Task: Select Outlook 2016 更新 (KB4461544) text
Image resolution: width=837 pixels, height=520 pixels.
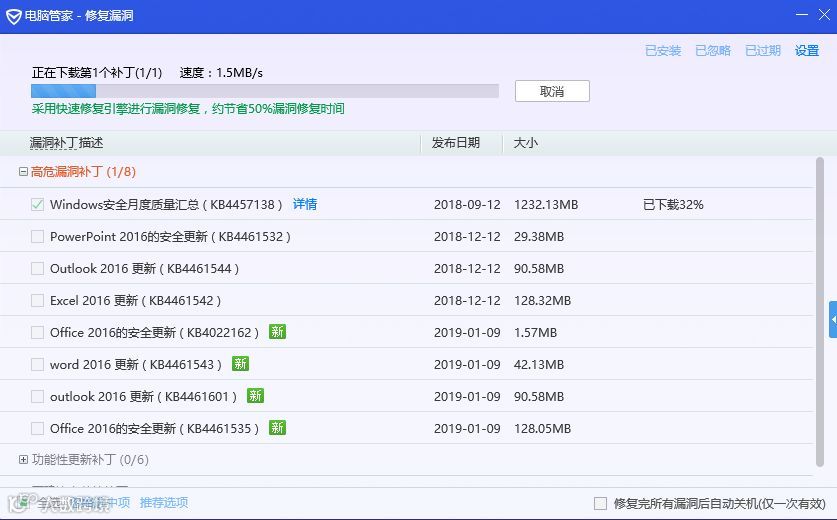Action: point(144,269)
